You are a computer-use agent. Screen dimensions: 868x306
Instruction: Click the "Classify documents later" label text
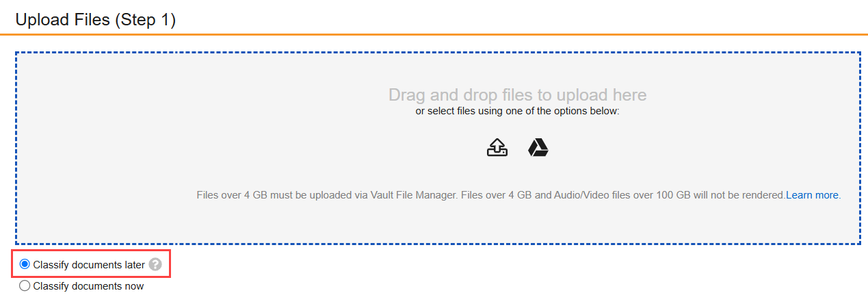(88, 264)
